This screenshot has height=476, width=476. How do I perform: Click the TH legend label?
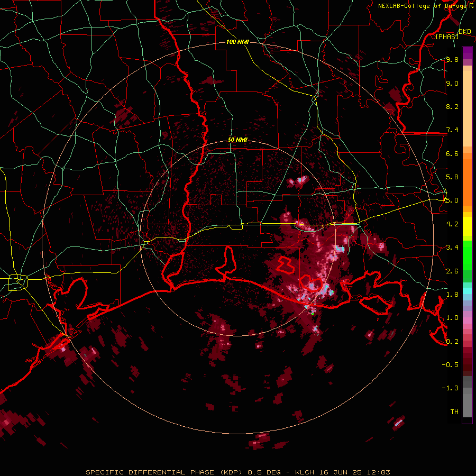454,412
